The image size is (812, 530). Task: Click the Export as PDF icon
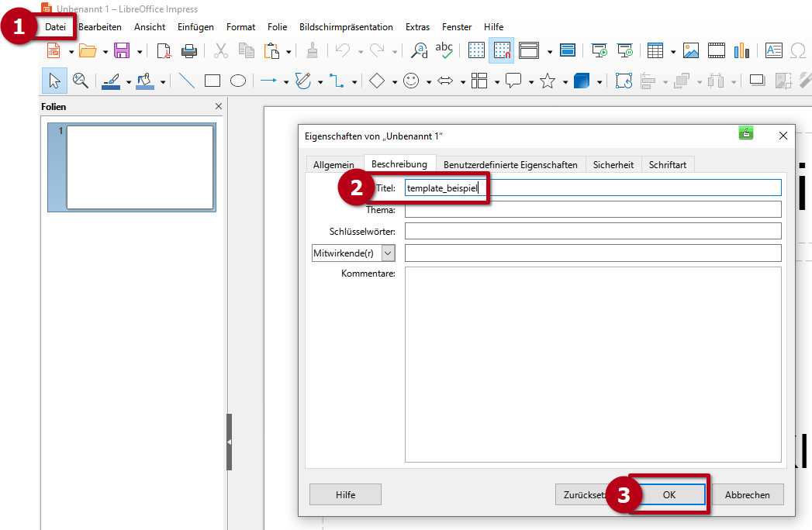[164, 50]
